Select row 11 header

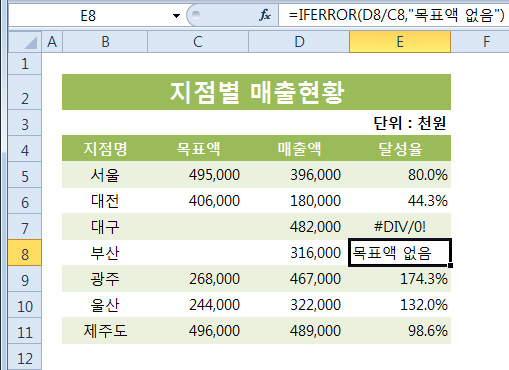25,331
